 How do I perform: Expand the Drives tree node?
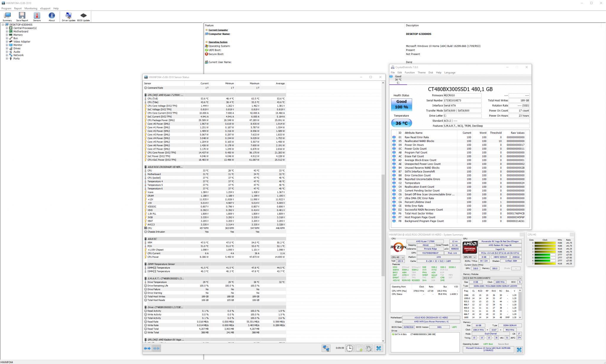7,49
